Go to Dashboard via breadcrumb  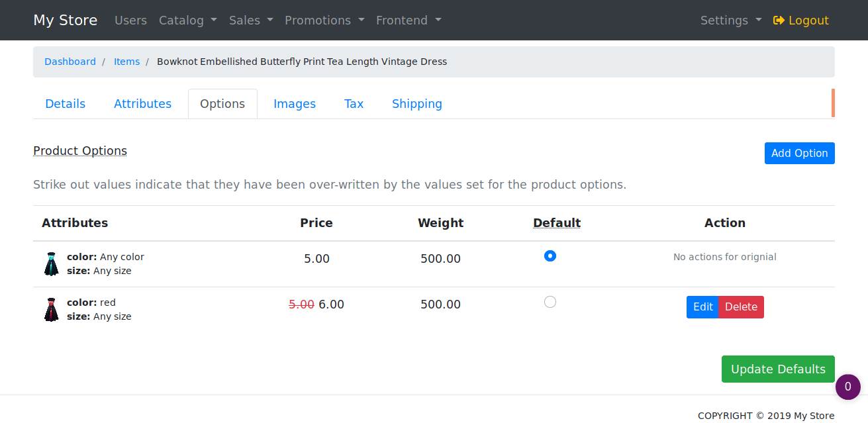coord(70,62)
